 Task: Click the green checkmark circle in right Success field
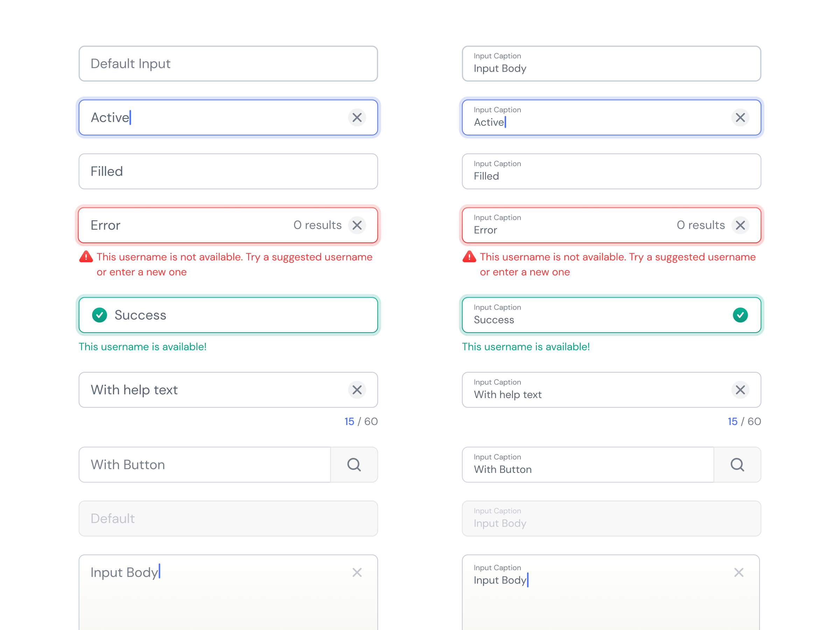[x=741, y=314]
